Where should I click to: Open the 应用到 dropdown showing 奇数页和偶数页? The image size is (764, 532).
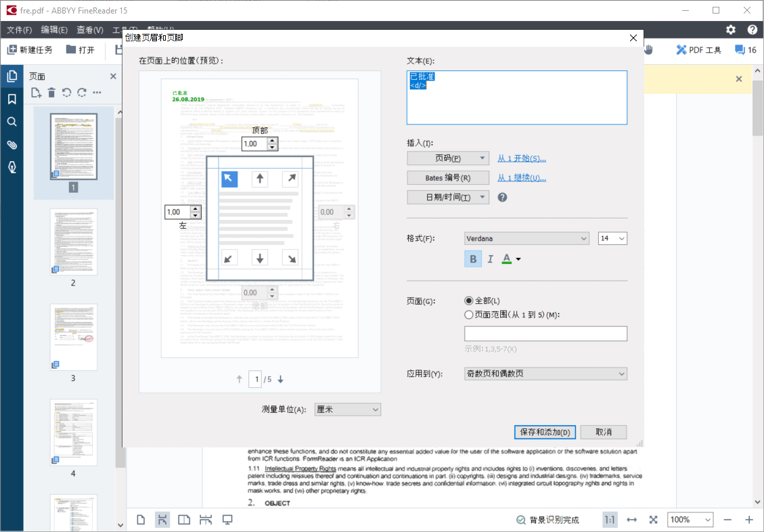(545, 373)
